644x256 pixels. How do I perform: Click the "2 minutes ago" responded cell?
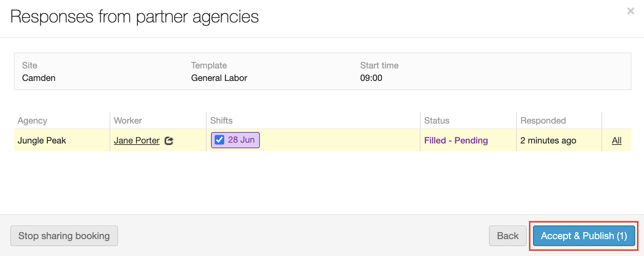548,141
